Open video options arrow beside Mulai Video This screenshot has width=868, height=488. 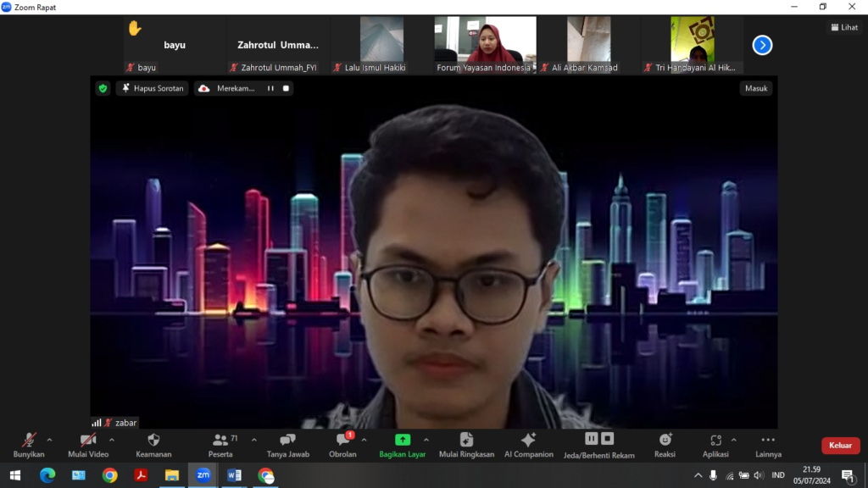112,441
